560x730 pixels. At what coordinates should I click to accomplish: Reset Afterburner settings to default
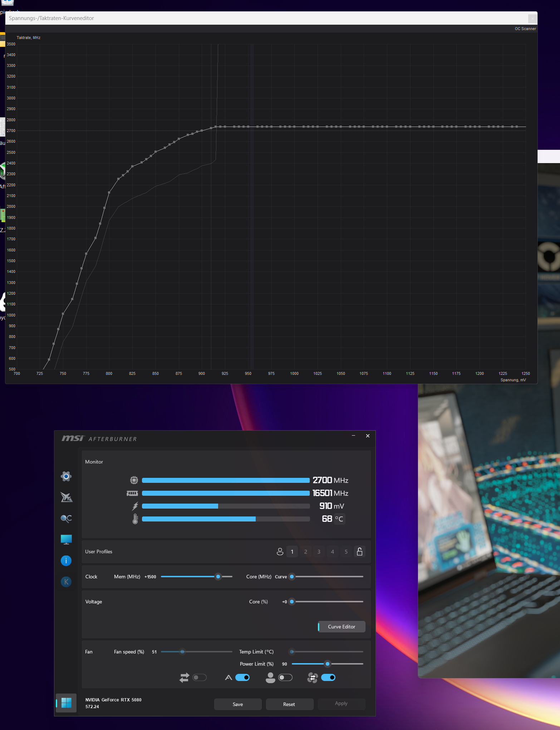click(289, 704)
